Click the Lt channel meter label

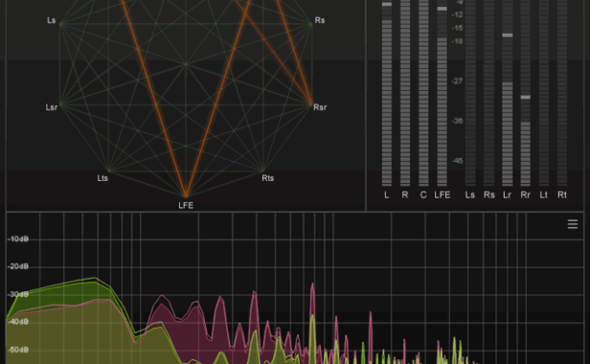(544, 195)
